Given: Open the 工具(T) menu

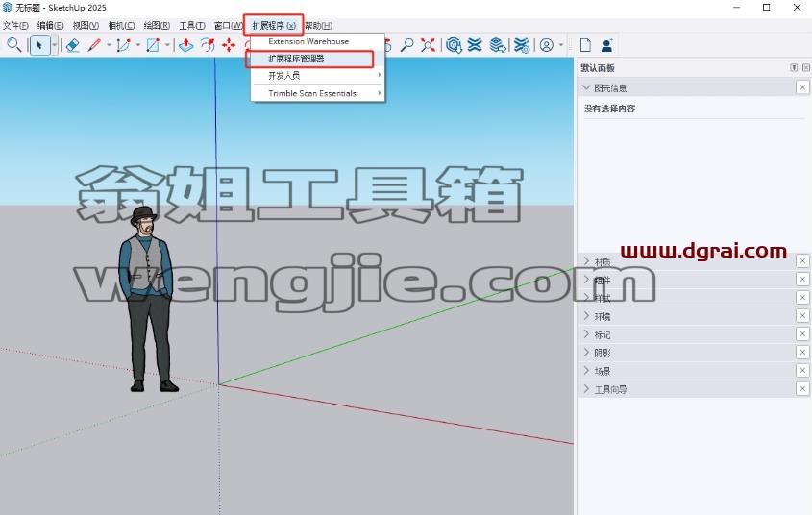Looking at the screenshot, I should (x=191, y=25).
